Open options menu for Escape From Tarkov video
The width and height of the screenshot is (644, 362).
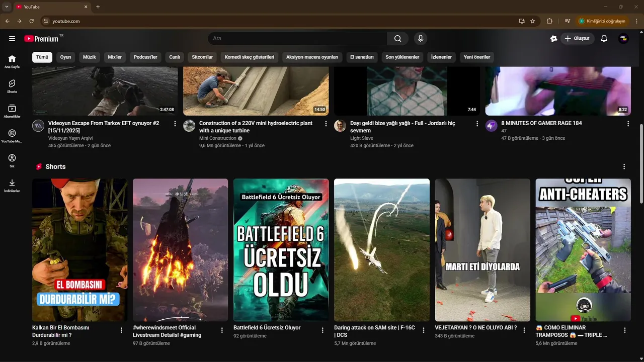tap(175, 124)
